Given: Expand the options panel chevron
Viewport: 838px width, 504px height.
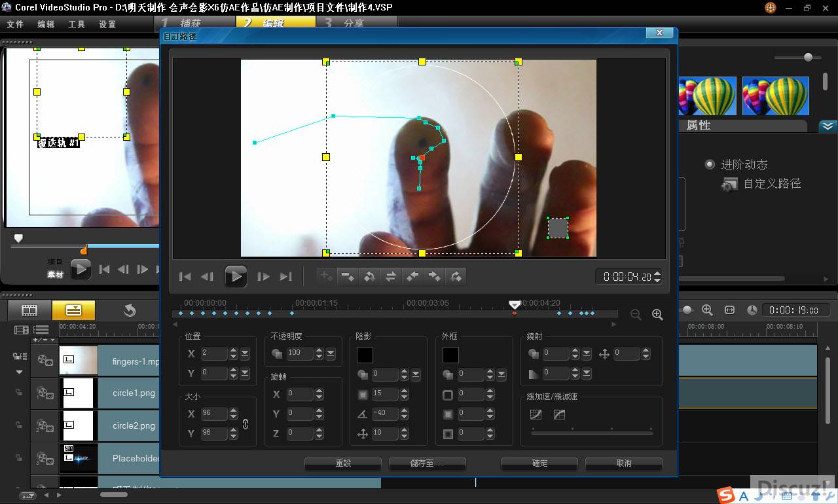Looking at the screenshot, I should 828,126.
